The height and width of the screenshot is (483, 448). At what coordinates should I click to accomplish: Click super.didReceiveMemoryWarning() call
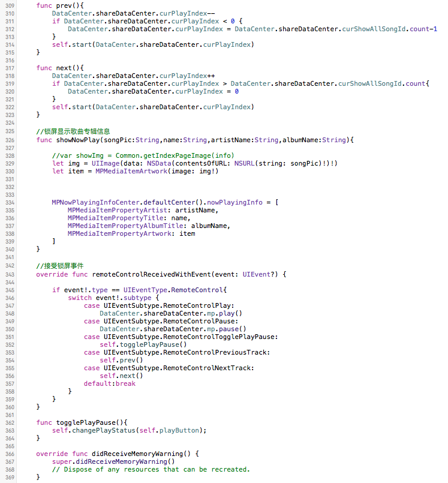[113, 462]
